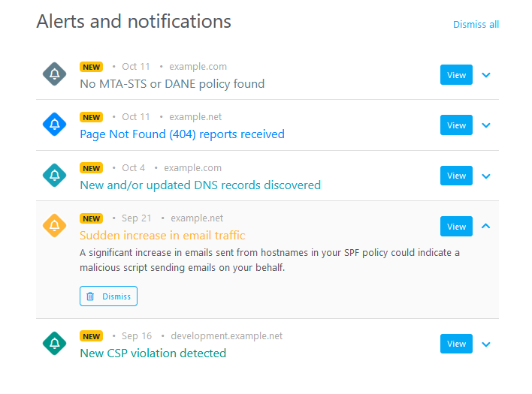Click the trash icon in Dismiss button

point(90,296)
